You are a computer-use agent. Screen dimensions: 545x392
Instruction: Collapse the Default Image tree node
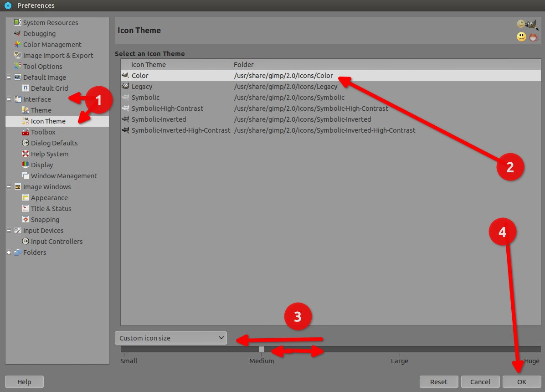[9, 77]
